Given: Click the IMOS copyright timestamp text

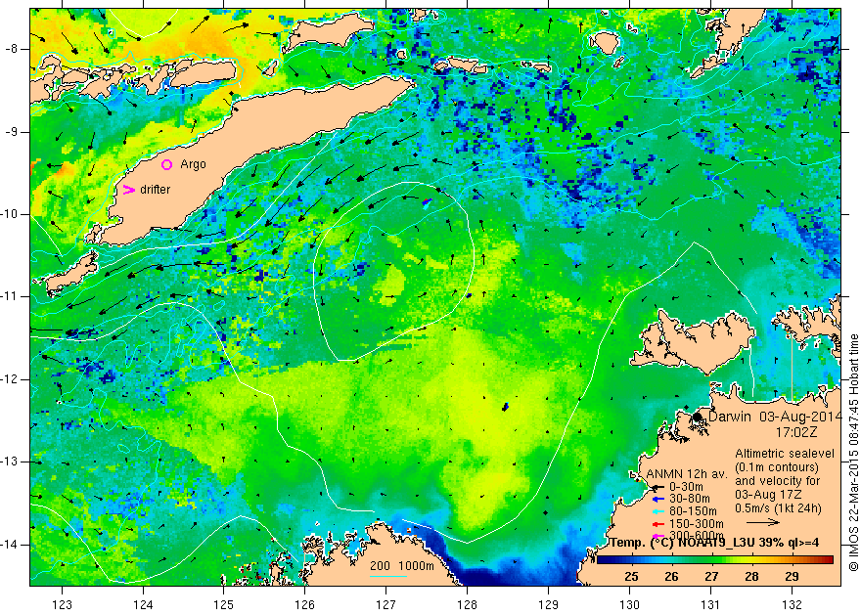Looking at the screenshot, I should [x=854, y=453].
